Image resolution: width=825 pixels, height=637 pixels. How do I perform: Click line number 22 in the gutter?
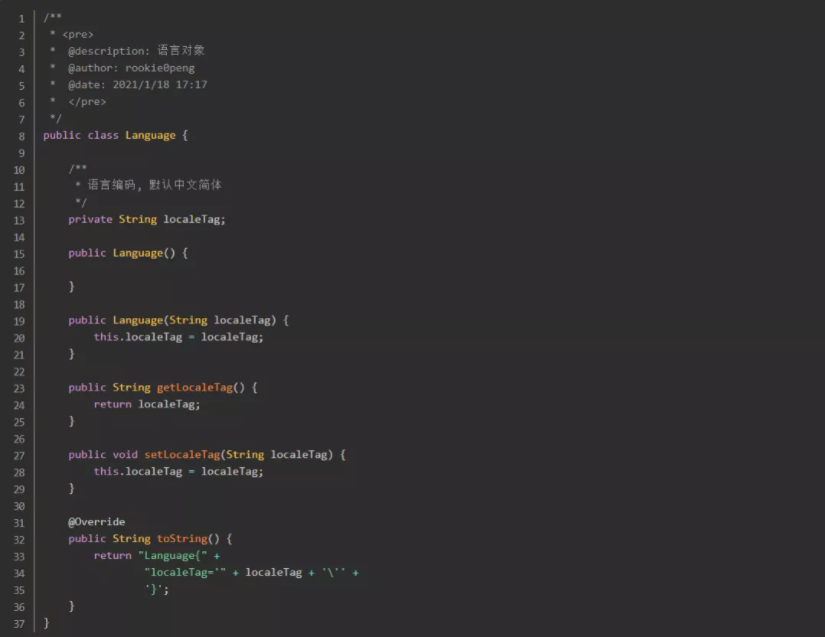click(19, 372)
